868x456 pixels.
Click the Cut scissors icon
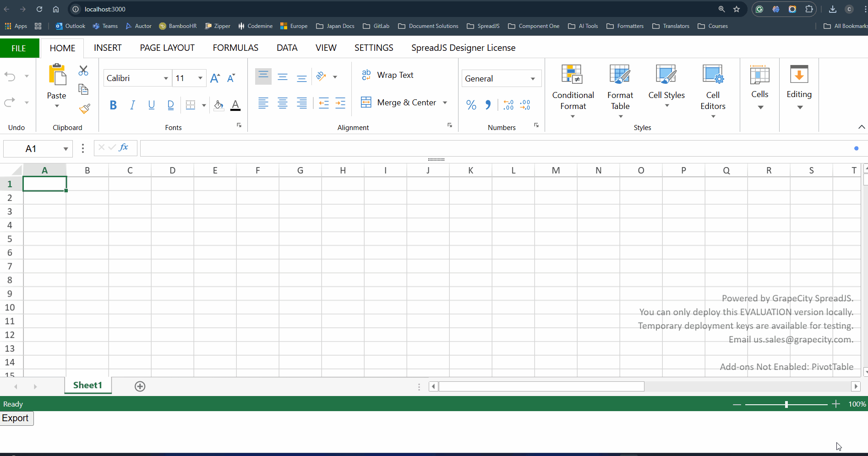83,71
